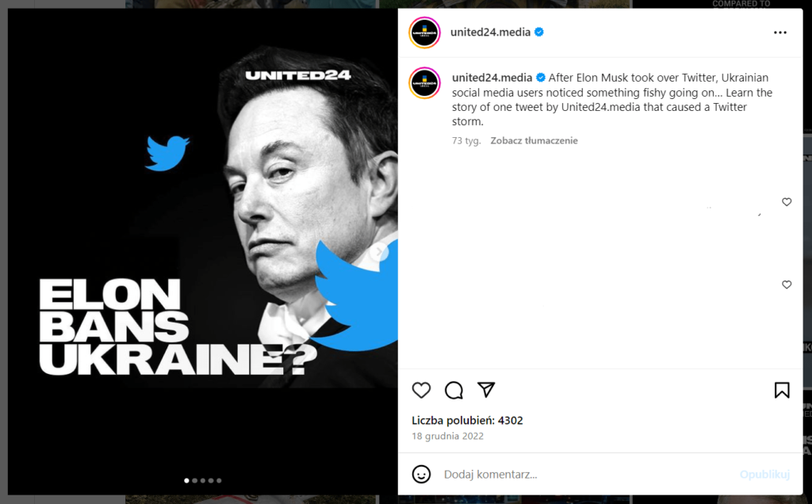The image size is (812, 504).
Task: Open the three-dot more options menu
Action: point(780,32)
